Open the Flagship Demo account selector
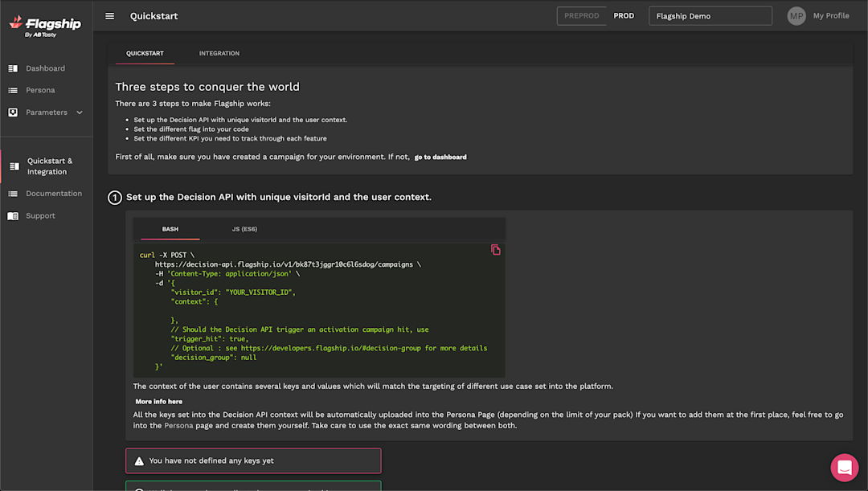 710,16
